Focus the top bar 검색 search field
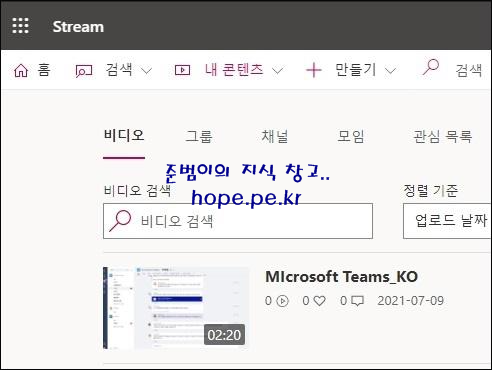 click(469, 70)
